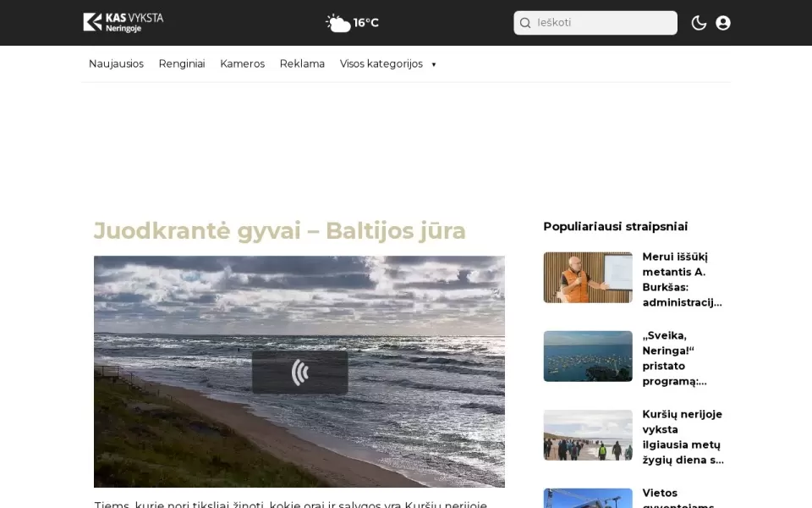Viewport: 812px width, 508px height.
Task: Open the Renginiai menu item
Action: pos(182,63)
